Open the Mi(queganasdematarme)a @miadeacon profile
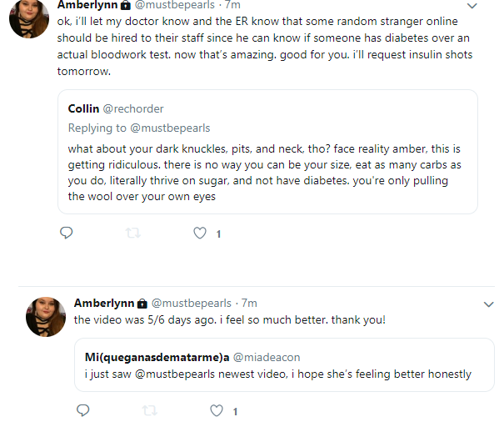 pos(192,357)
